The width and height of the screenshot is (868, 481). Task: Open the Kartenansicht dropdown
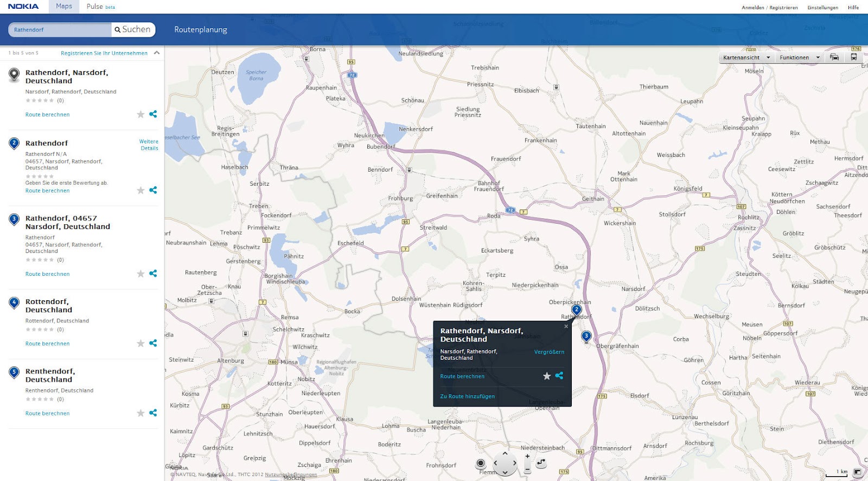746,58
